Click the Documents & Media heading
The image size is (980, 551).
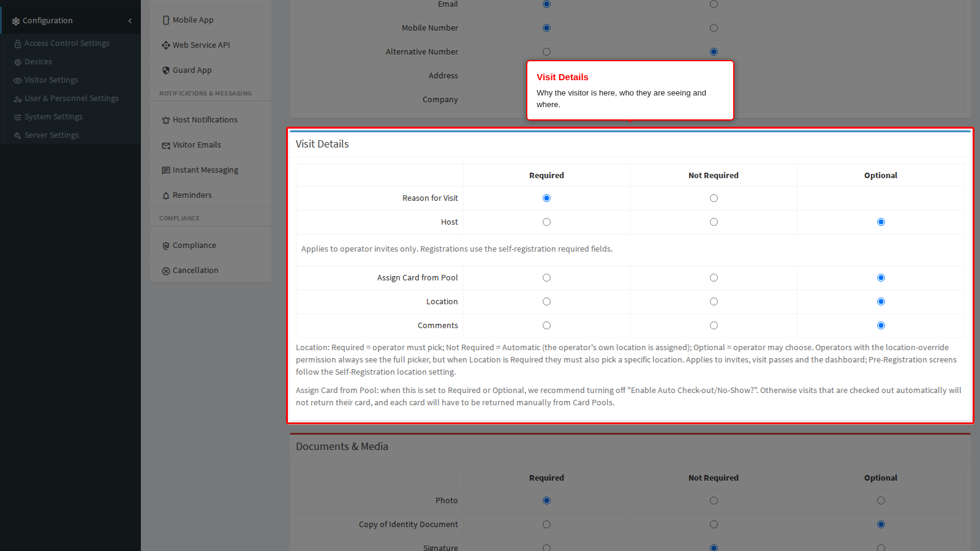click(342, 447)
